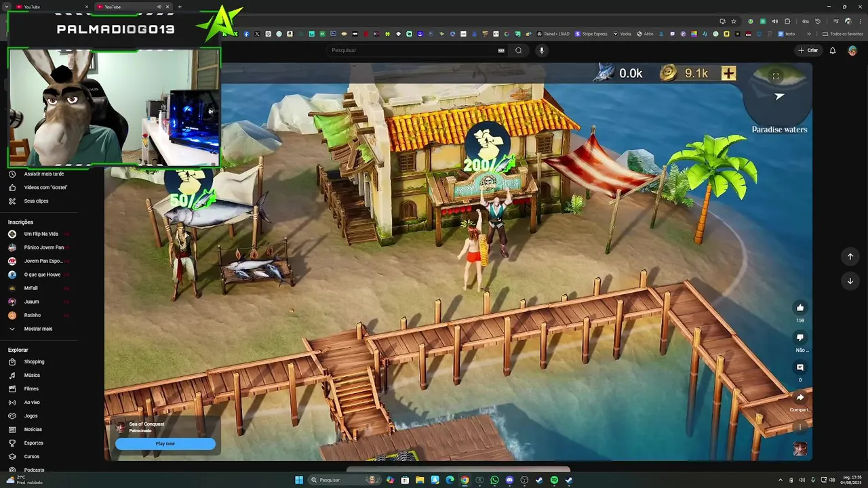Open Spotify from the taskbar
The height and width of the screenshot is (488, 868).
pos(554,480)
